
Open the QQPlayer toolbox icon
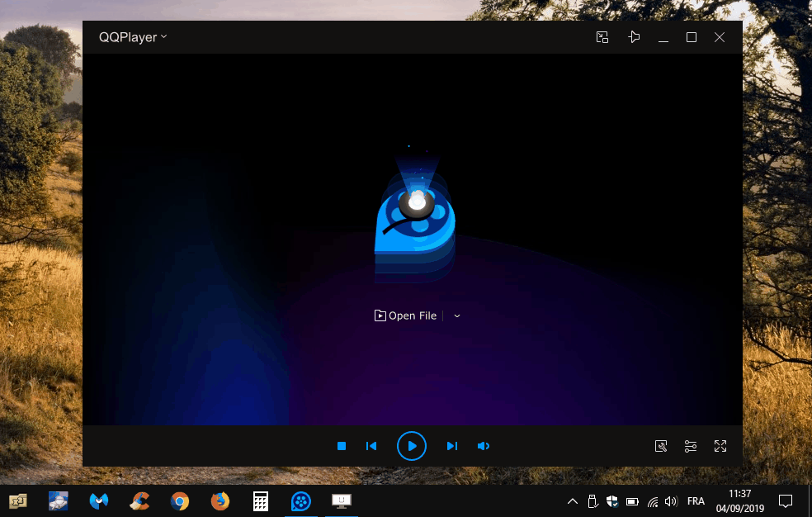[661, 446]
